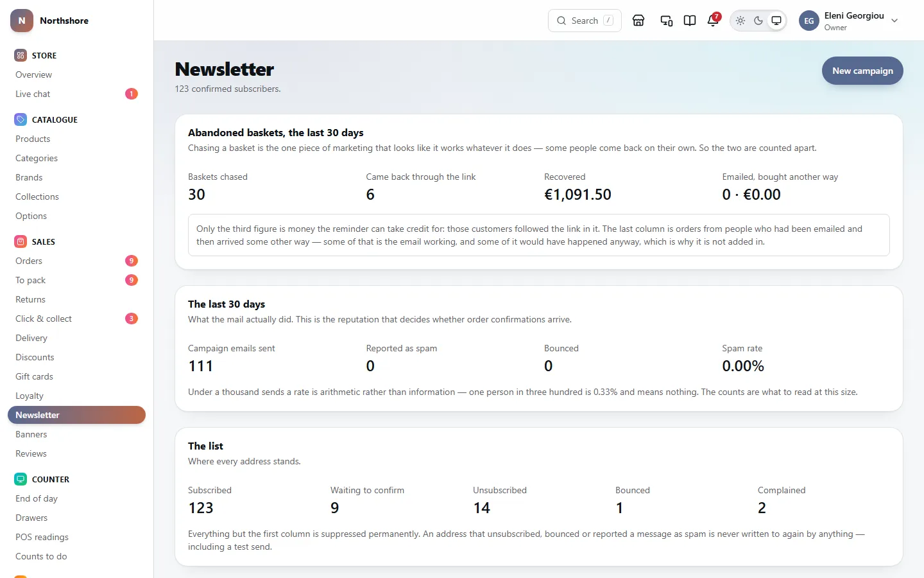Select system theme (monitor icon)

tap(776, 21)
